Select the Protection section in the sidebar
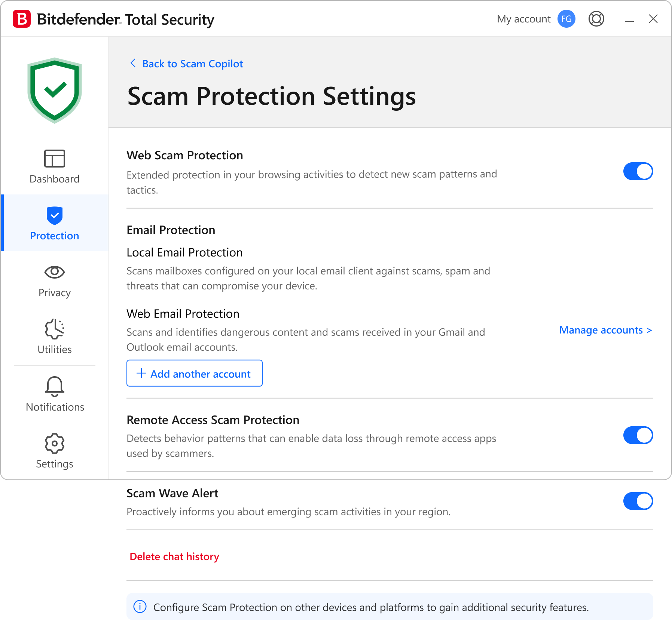This screenshot has height=620, width=672. pos(54,223)
